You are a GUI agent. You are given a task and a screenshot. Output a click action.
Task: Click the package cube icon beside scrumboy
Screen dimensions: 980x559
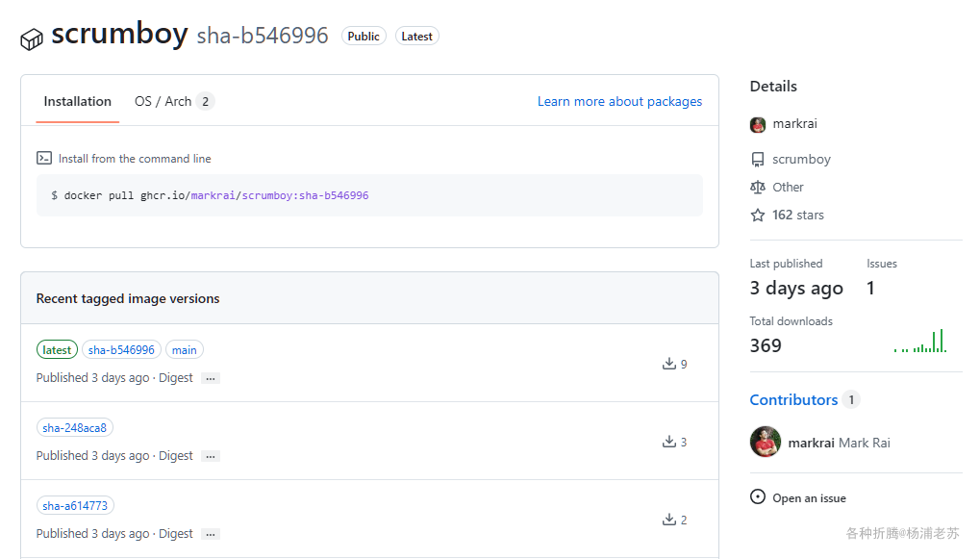pos(32,38)
